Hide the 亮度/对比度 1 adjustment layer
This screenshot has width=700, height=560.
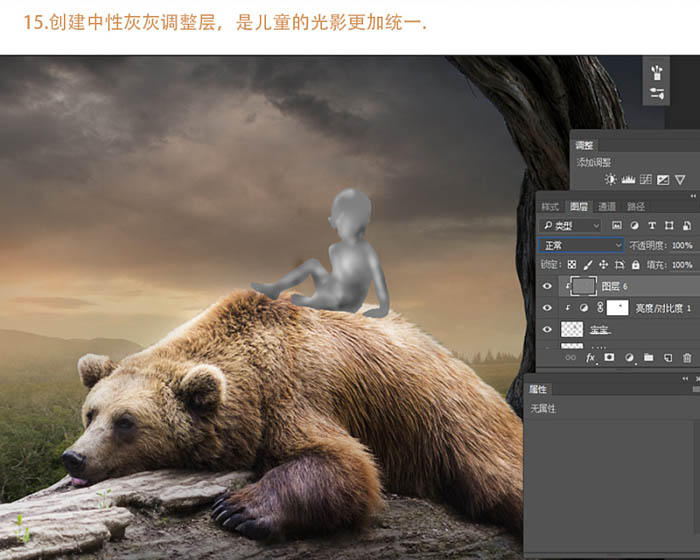click(x=547, y=308)
